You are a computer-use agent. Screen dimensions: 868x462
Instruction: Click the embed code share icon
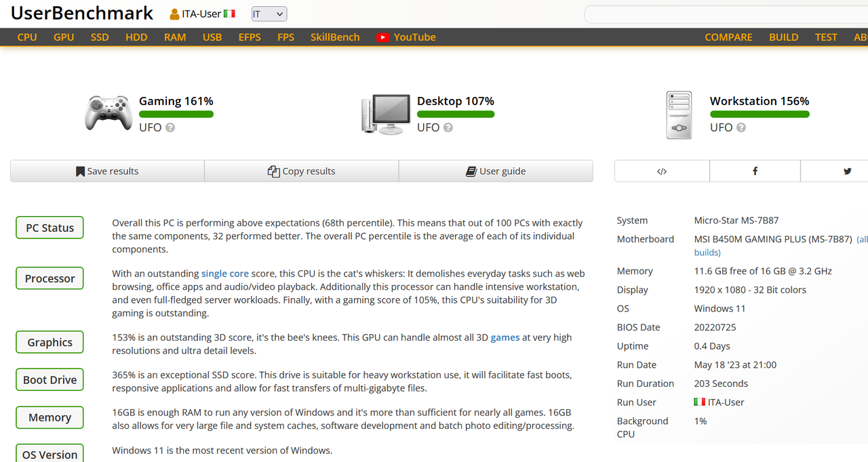point(662,171)
